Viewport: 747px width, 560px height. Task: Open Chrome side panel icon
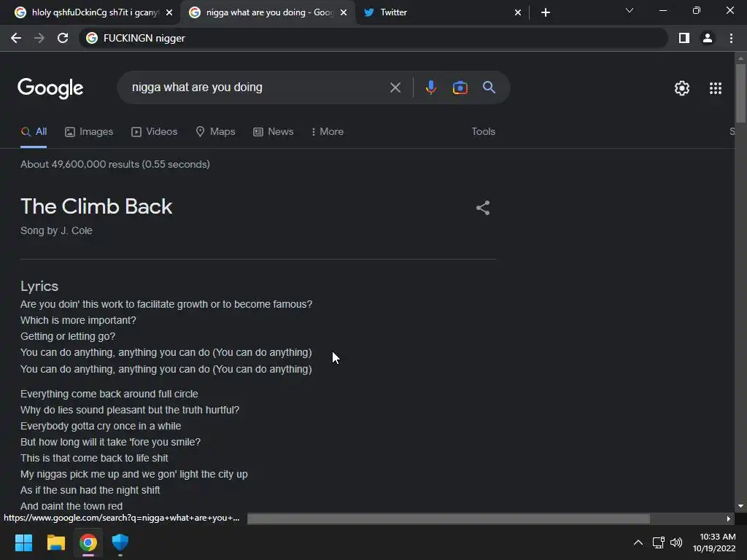tap(684, 38)
